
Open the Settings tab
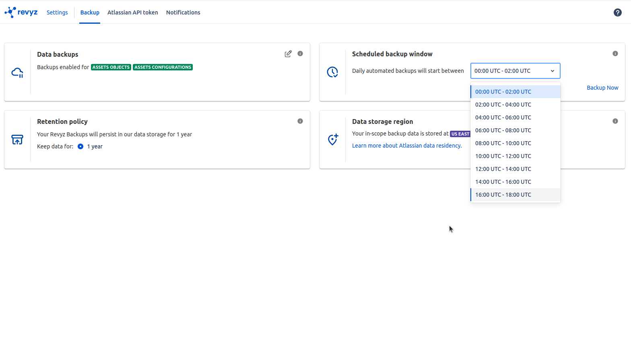[x=57, y=12]
